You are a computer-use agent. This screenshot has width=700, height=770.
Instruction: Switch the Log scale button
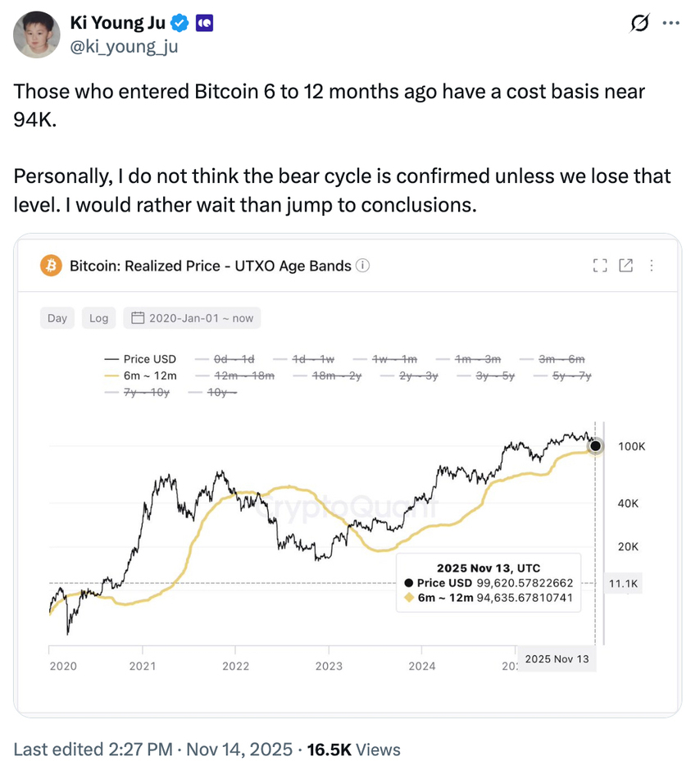tap(99, 318)
